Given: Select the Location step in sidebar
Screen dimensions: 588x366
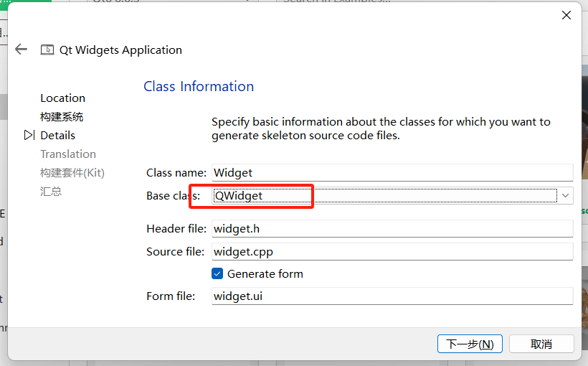Looking at the screenshot, I should 62,98.
